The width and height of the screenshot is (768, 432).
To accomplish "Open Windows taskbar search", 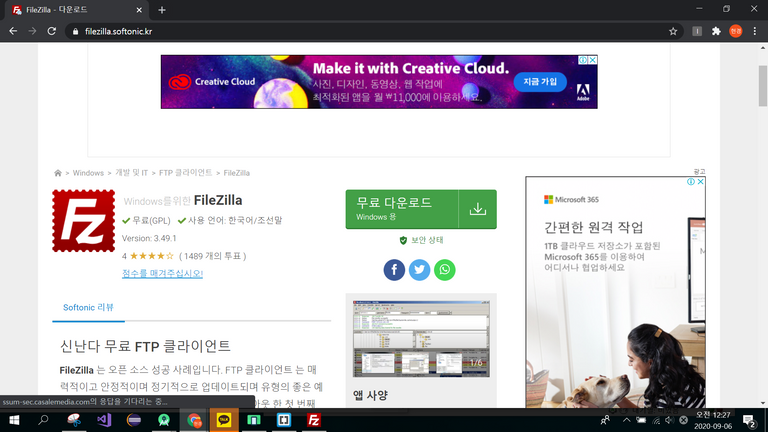I will click(43, 420).
